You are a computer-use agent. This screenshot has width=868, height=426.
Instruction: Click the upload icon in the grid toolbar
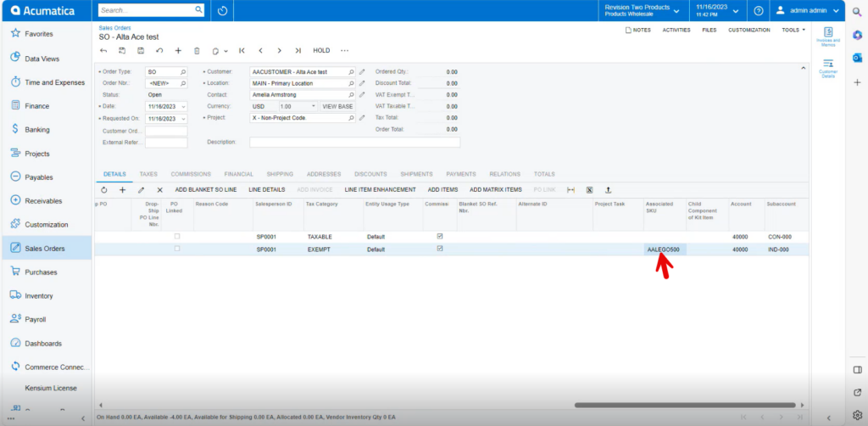[x=608, y=189]
